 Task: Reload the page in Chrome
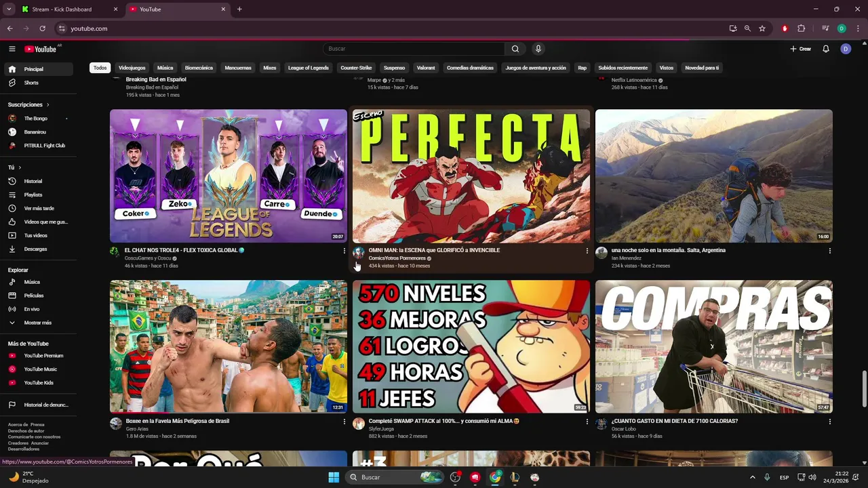click(x=42, y=28)
